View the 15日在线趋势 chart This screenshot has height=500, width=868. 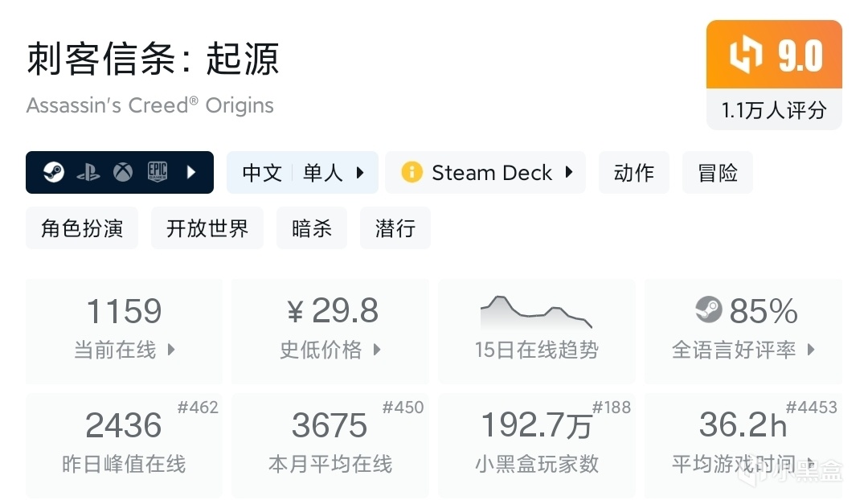tap(536, 330)
